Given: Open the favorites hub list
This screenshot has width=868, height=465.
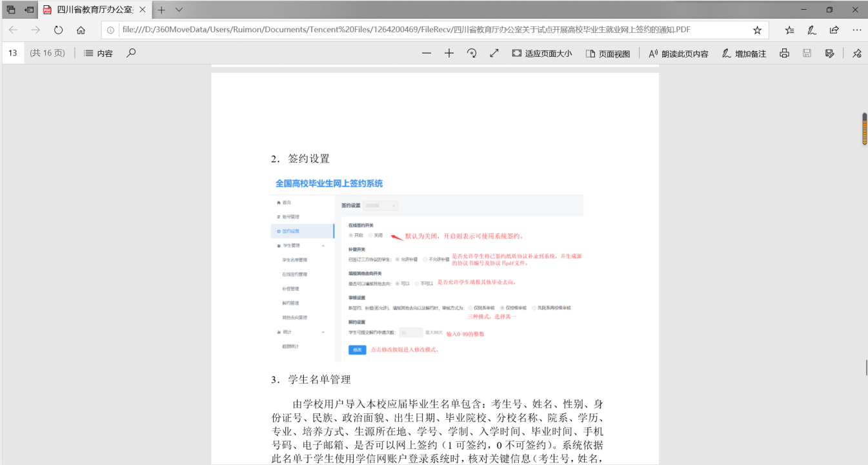Looking at the screenshot, I should tap(789, 30).
